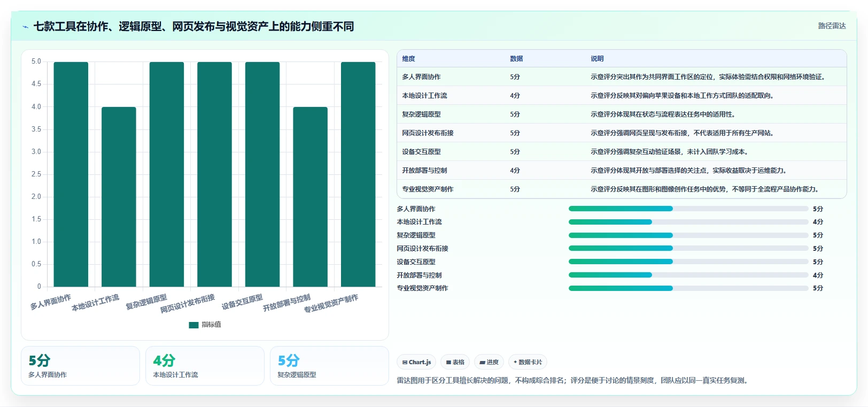Click the 复杂逻辑原型 bar in the chart
The image size is (868, 407).
tap(167, 174)
